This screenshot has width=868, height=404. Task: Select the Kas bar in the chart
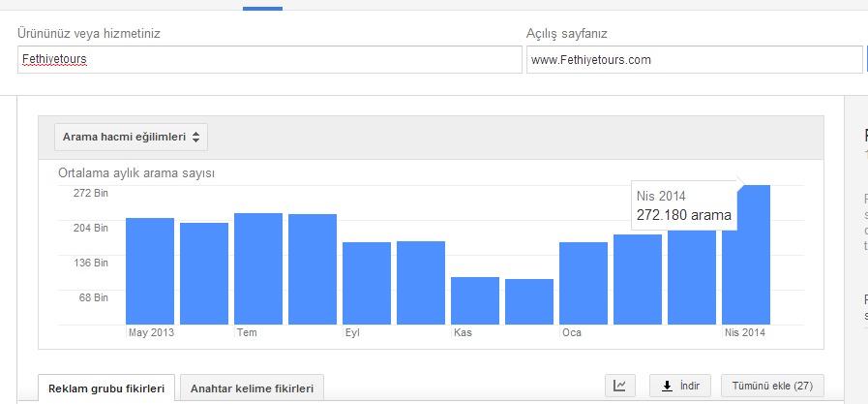pyautogui.click(x=475, y=300)
